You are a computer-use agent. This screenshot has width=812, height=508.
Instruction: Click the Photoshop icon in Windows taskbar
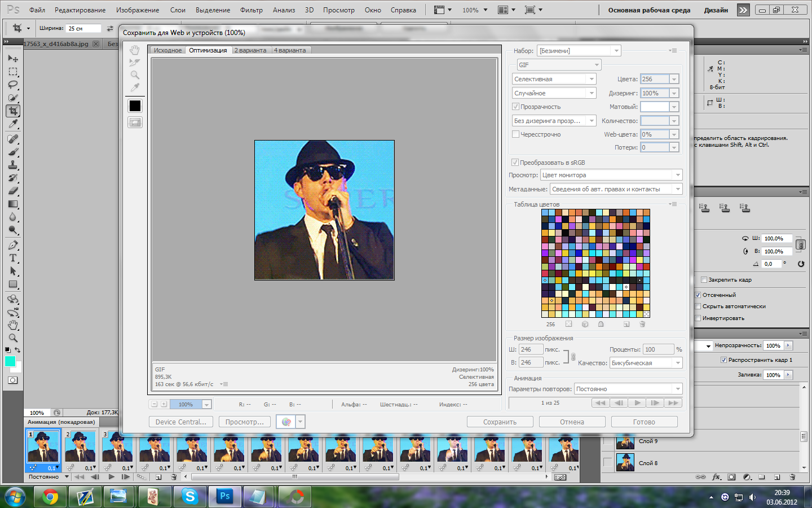225,496
